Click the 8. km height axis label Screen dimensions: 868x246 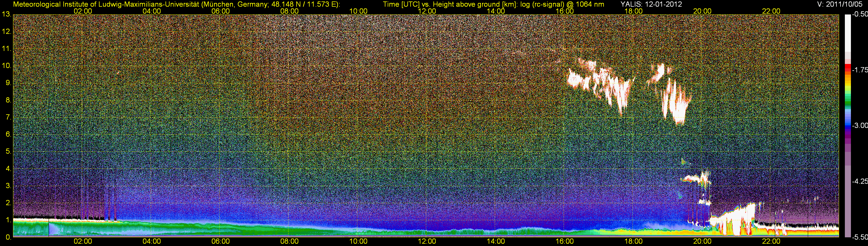pyautogui.click(x=8, y=100)
